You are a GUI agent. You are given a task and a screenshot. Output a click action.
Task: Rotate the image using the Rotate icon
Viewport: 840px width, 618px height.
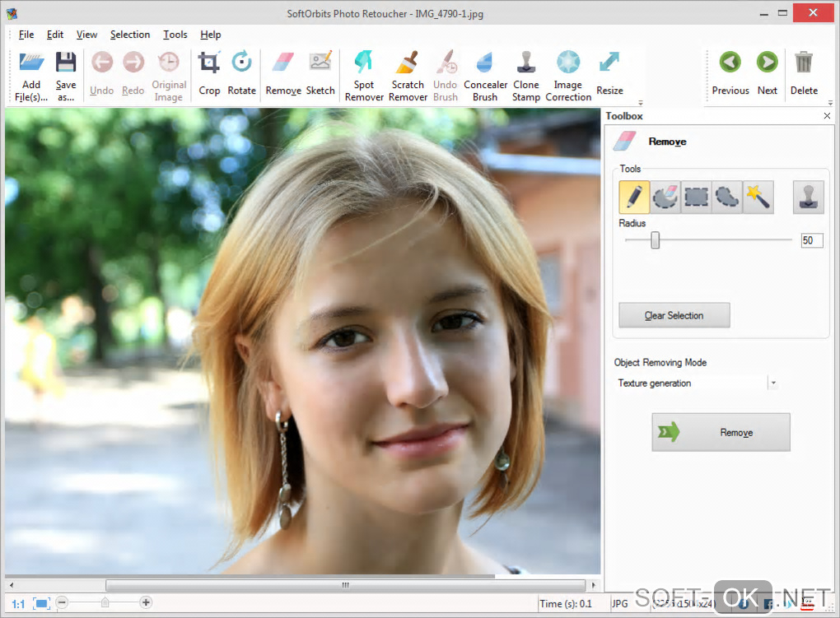coord(241,74)
